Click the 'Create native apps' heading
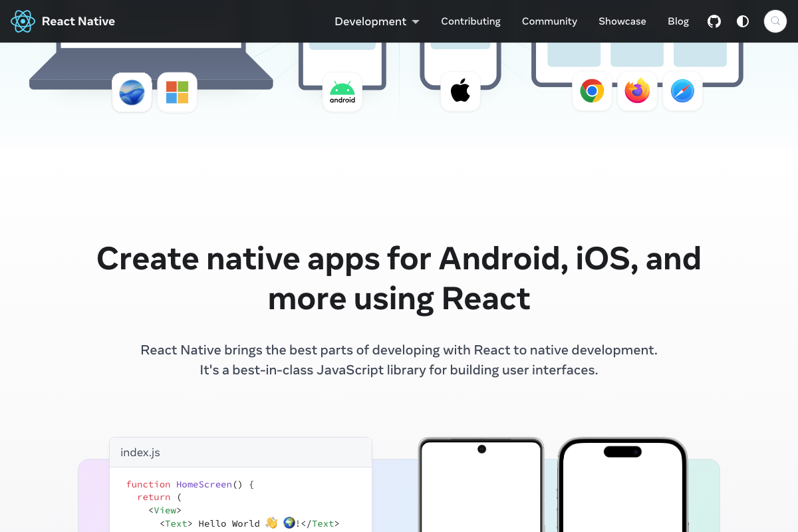798x532 pixels. [x=399, y=279]
